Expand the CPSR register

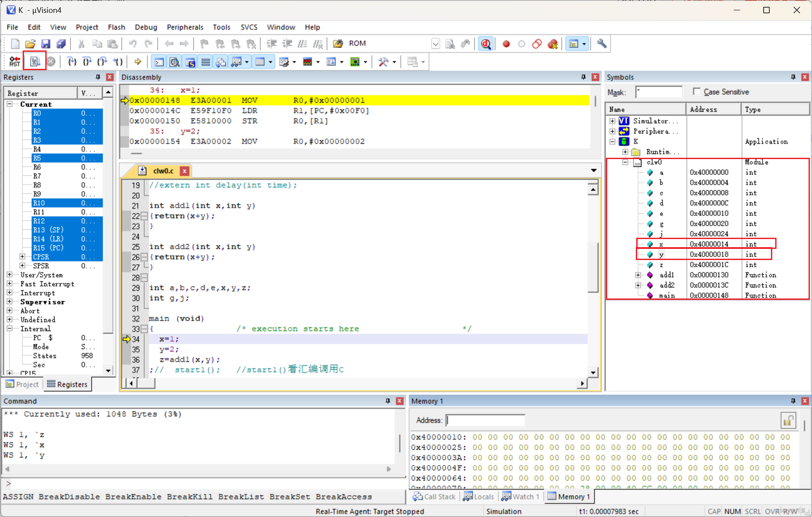point(22,257)
